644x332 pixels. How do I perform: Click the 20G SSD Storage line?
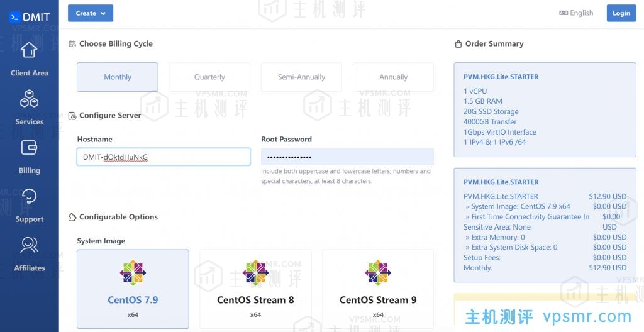(x=491, y=111)
